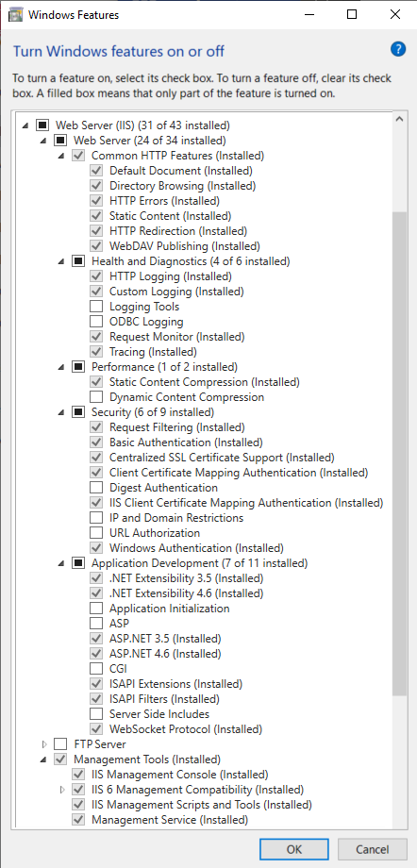417x868 pixels.
Task: Click the scrollbar up arrow
Action: tap(400, 120)
